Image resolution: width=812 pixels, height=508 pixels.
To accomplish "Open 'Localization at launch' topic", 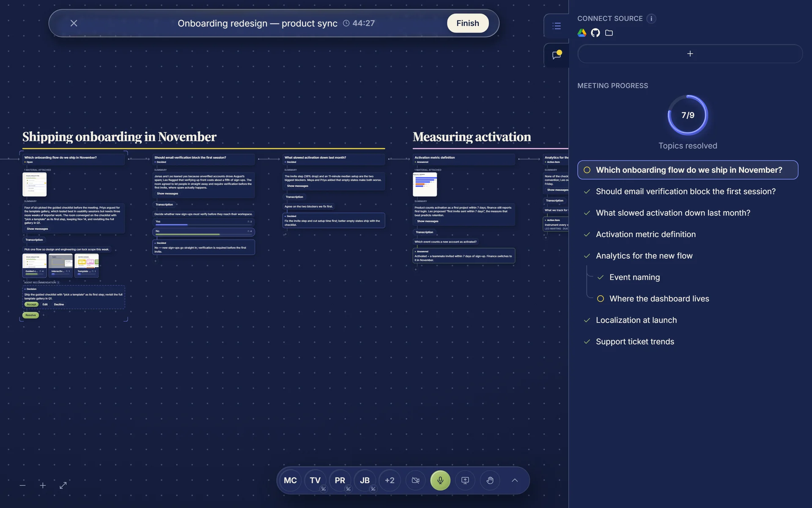I will (x=688, y=320).
